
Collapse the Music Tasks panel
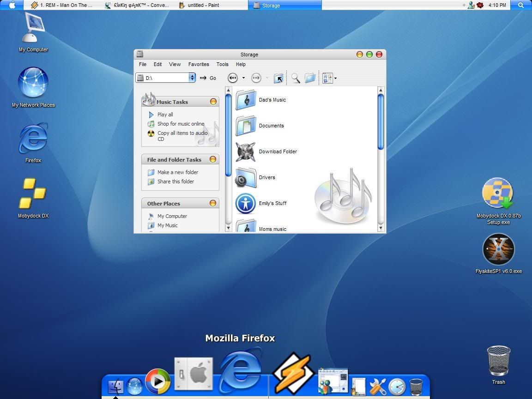[213, 102]
